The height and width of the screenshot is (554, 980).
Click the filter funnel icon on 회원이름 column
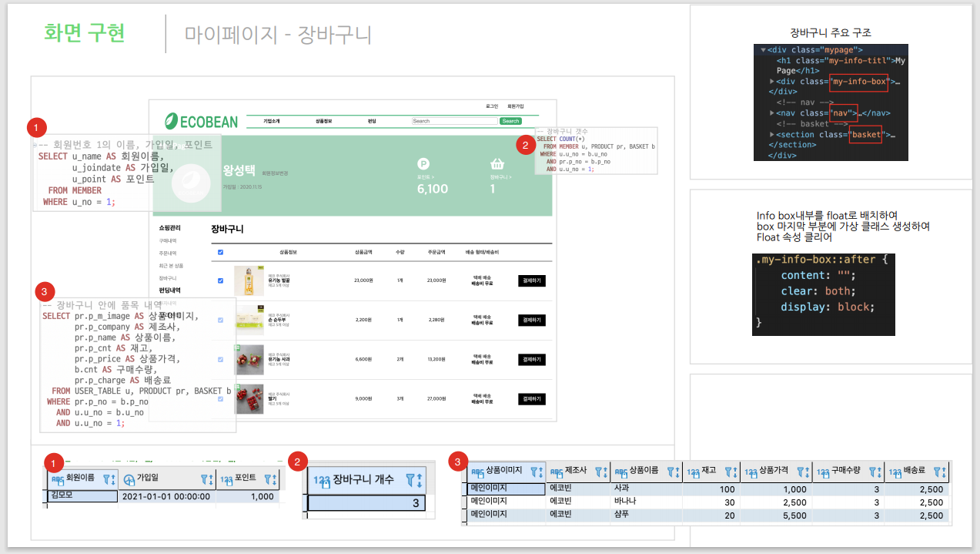[x=106, y=479]
